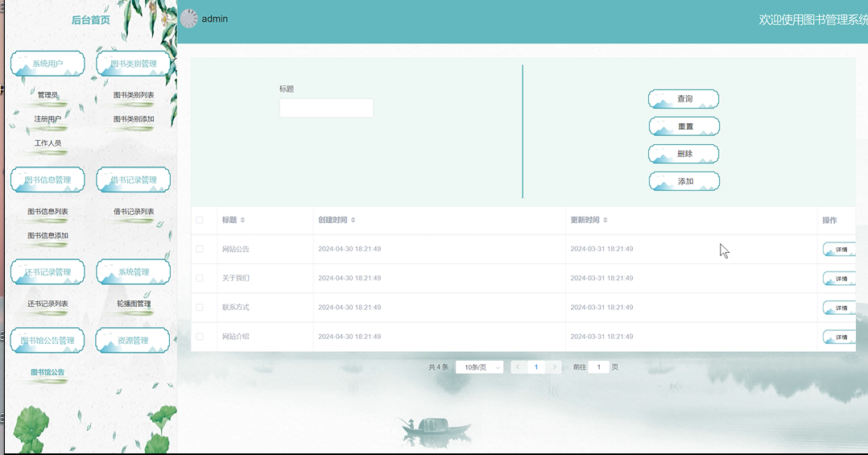Select page 1 in pagination
This screenshot has width=868, height=455.
pos(536,367)
